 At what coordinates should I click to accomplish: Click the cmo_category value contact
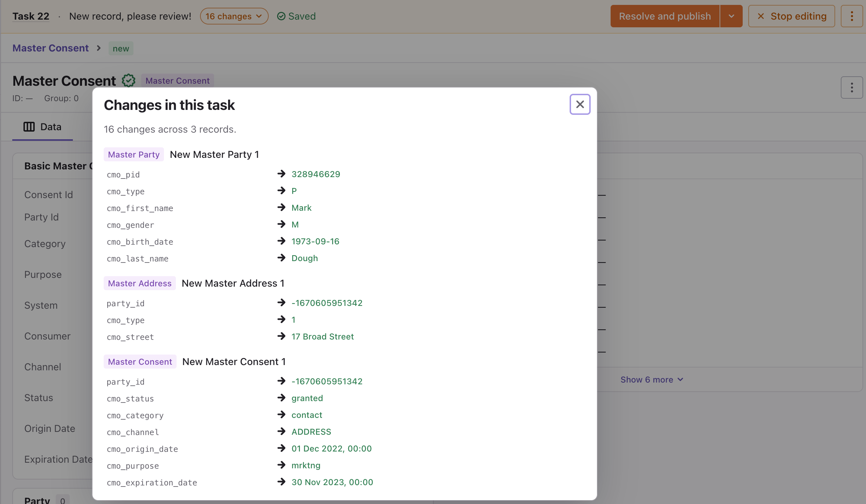tap(307, 415)
